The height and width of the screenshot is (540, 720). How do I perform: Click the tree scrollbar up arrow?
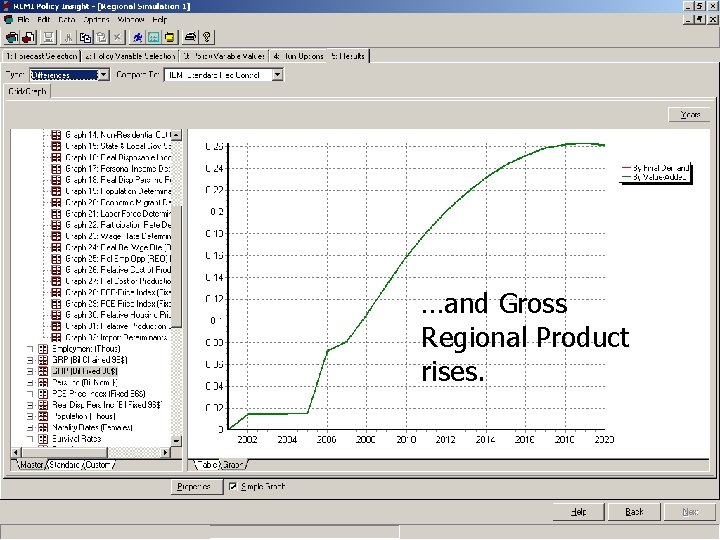point(176,135)
